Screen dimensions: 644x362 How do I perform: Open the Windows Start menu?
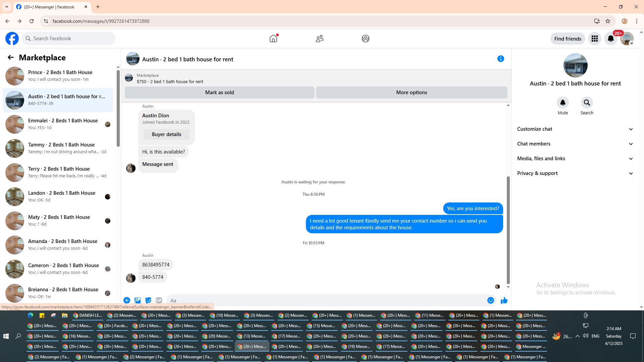tap(6, 336)
